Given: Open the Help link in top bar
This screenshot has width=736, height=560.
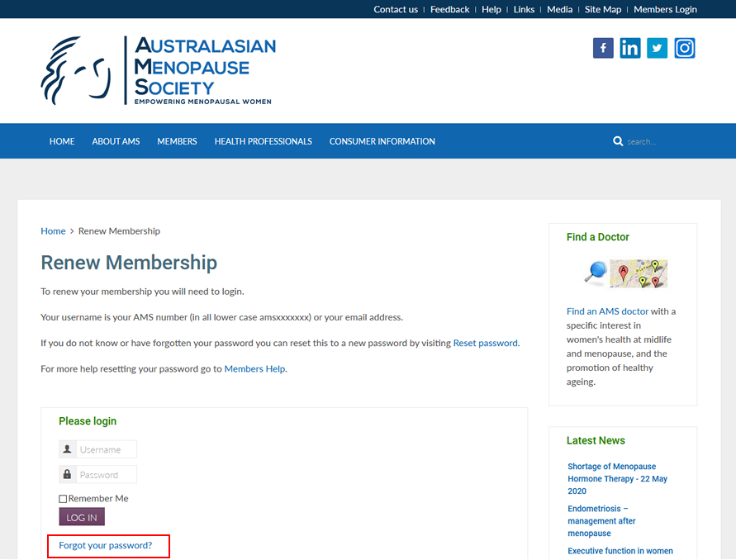Looking at the screenshot, I should (491, 9).
